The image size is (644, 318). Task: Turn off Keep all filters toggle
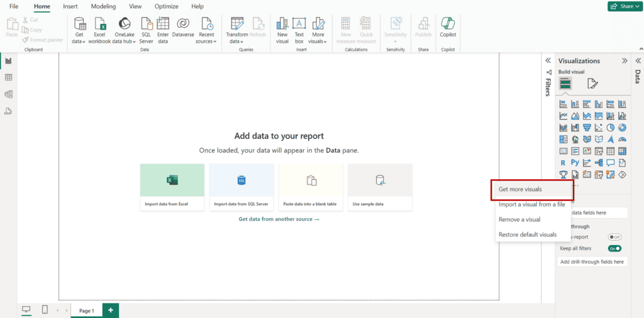[614, 248]
